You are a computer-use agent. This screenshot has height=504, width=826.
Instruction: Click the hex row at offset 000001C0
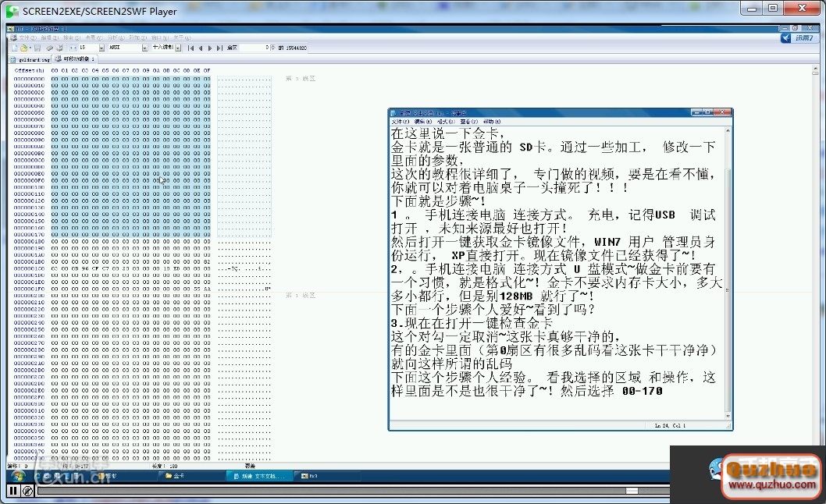tap(142, 268)
